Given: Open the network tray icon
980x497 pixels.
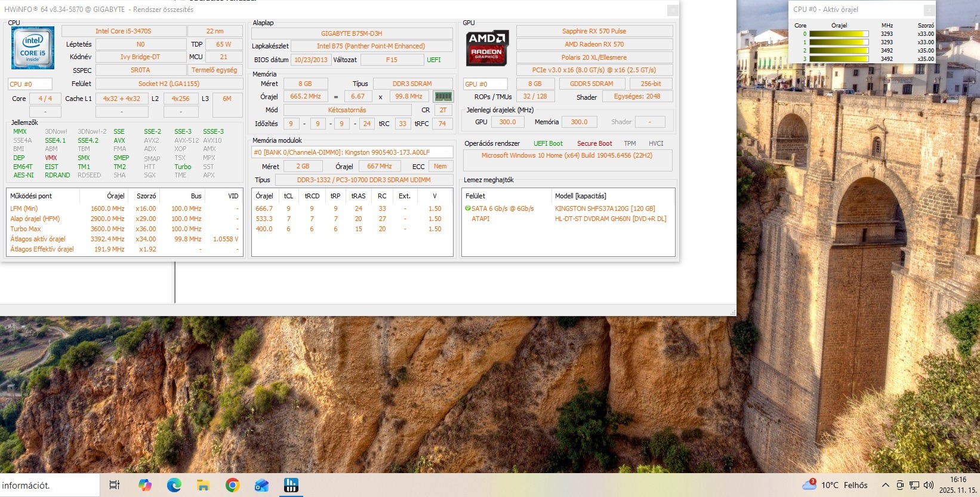Looking at the screenshot, I should [914, 485].
